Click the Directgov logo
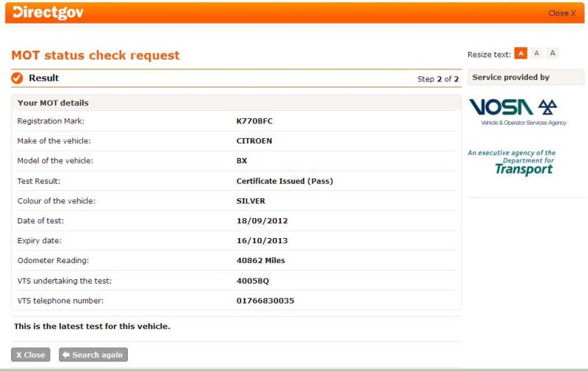Screen dimensions: 588x371 48,12
